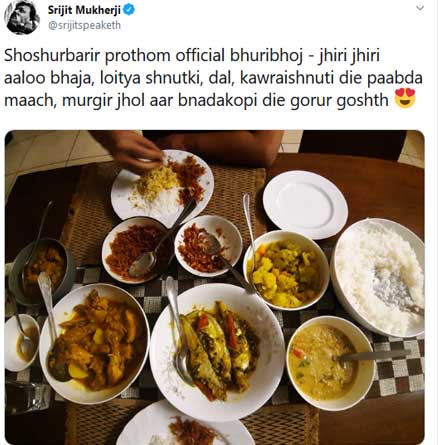Click the empty white plate in photo
438x445 pixels.
click(305, 204)
